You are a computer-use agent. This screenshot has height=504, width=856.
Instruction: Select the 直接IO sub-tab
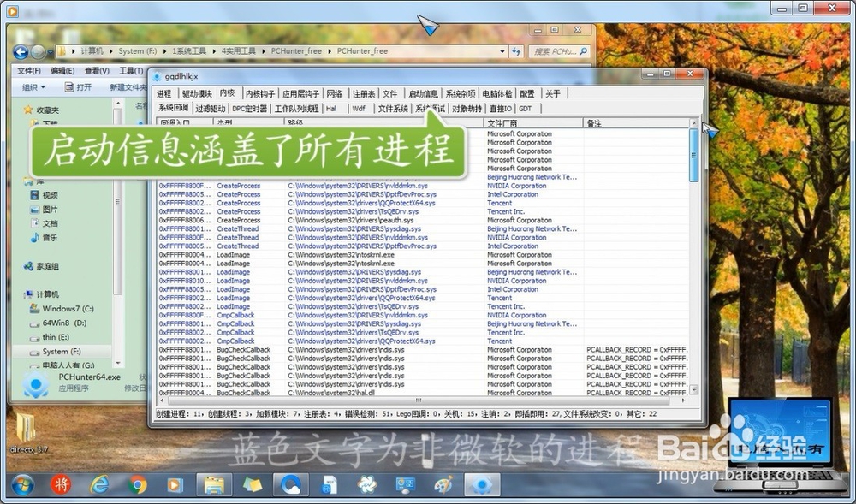click(501, 109)
